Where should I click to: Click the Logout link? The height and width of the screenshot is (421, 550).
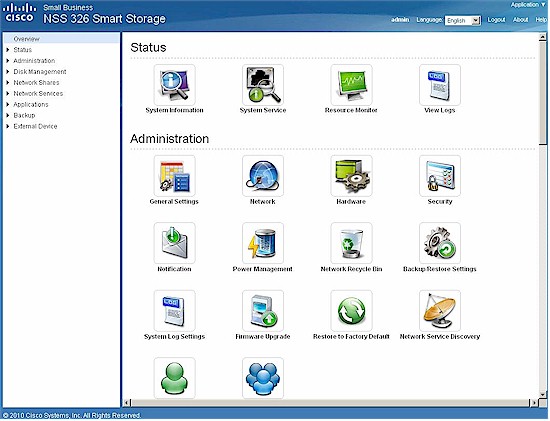[496, 20]
